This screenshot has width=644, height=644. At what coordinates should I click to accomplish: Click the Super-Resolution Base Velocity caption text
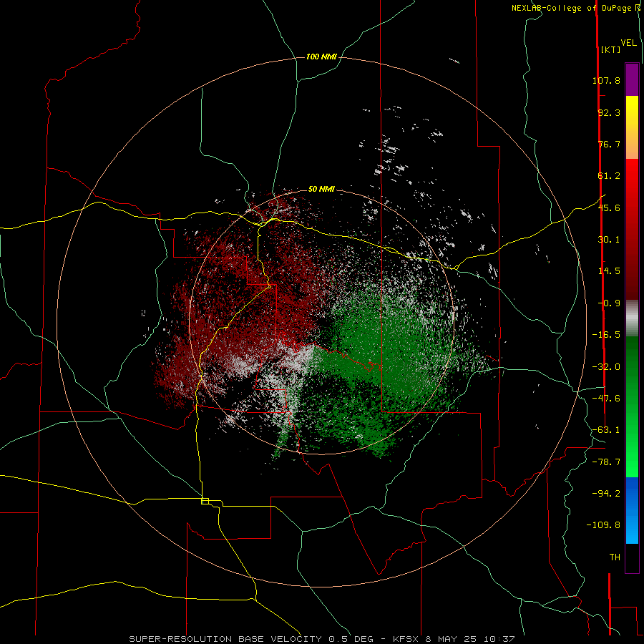click(x=321, y=639)
